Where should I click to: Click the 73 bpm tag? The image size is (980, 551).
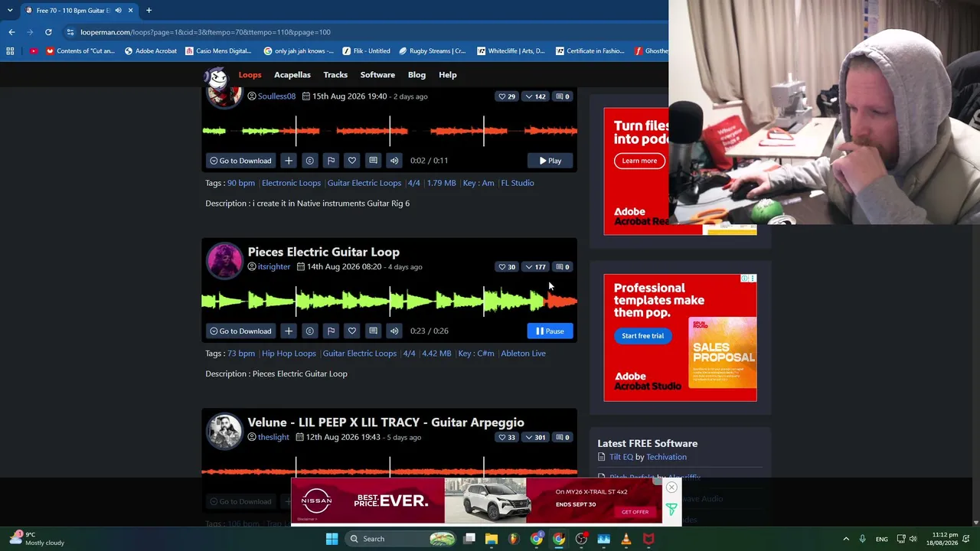241,354
